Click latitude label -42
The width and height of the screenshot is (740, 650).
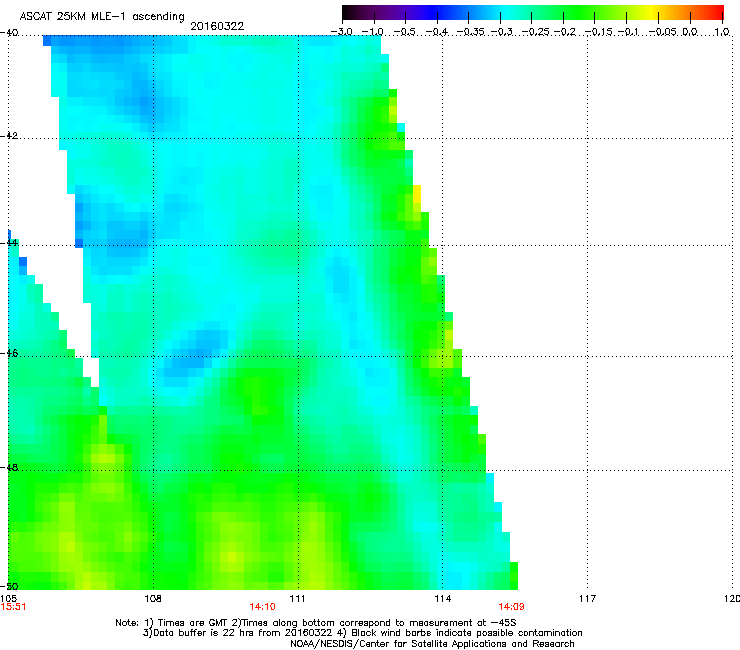[x=9, y=136]
